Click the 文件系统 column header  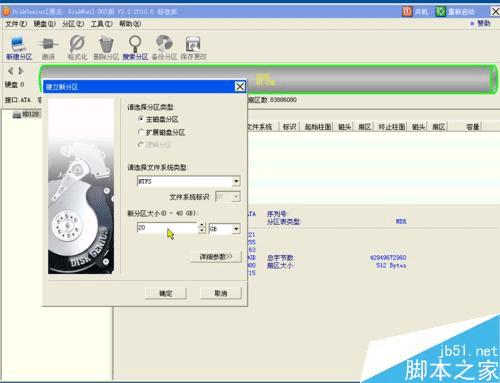259,127
